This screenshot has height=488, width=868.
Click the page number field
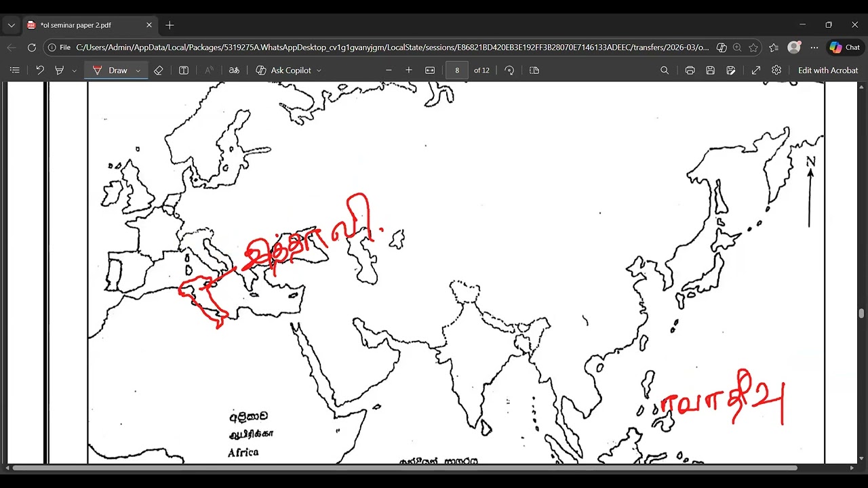(x=457, y=70)
